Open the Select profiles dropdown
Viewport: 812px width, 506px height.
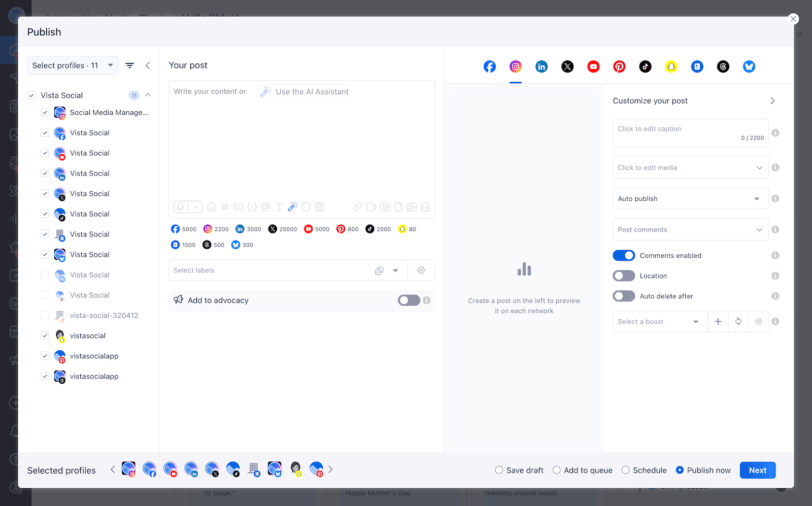pos(73,65)
